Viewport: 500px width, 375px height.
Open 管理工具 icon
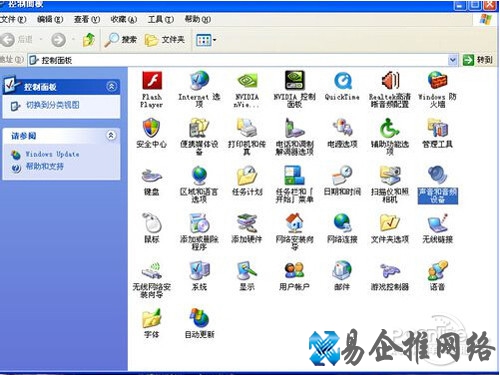click(x=437, y=133)
